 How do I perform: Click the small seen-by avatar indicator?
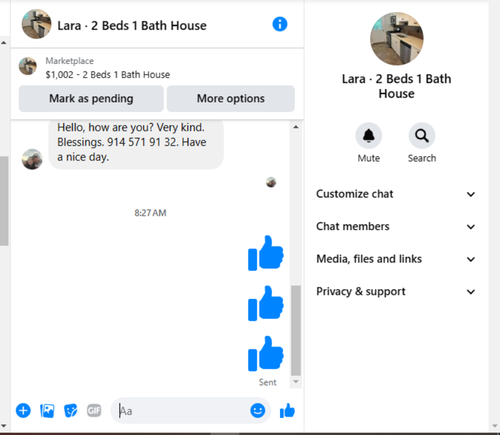[271, 182]
